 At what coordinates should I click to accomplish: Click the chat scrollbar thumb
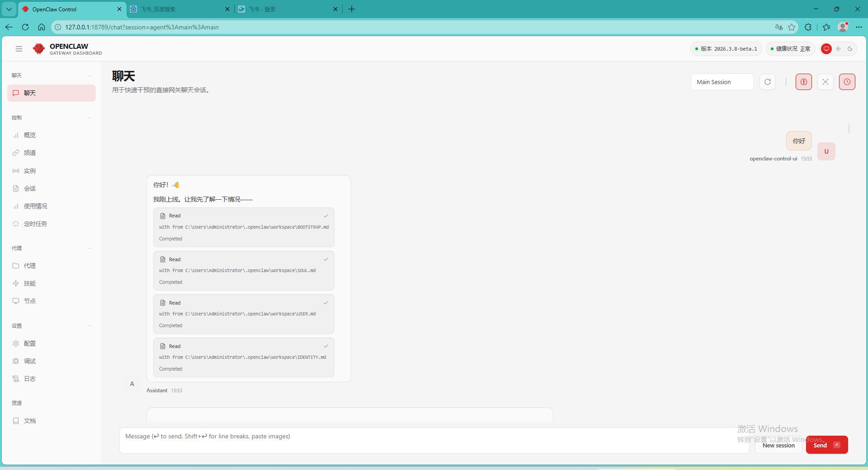tap(849, 129)
